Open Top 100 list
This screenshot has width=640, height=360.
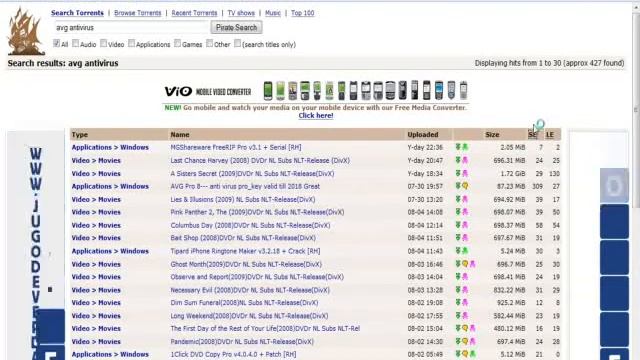302,13
